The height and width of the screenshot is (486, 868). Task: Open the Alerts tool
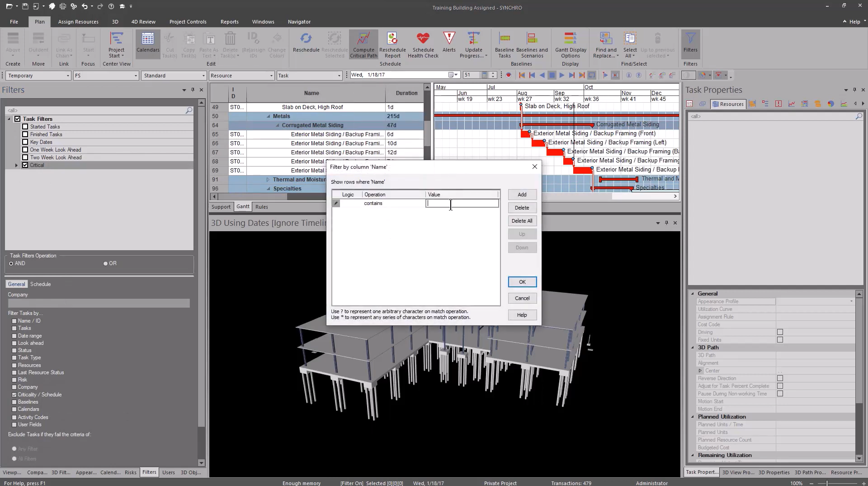pyautogui.click(x=449, y=45)
